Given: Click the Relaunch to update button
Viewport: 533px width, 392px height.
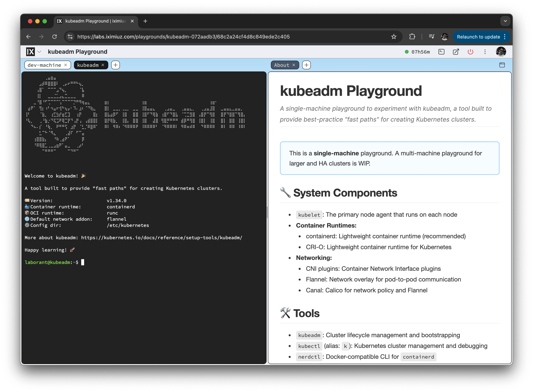Looking at the screenshot, I should coord(478,37).
